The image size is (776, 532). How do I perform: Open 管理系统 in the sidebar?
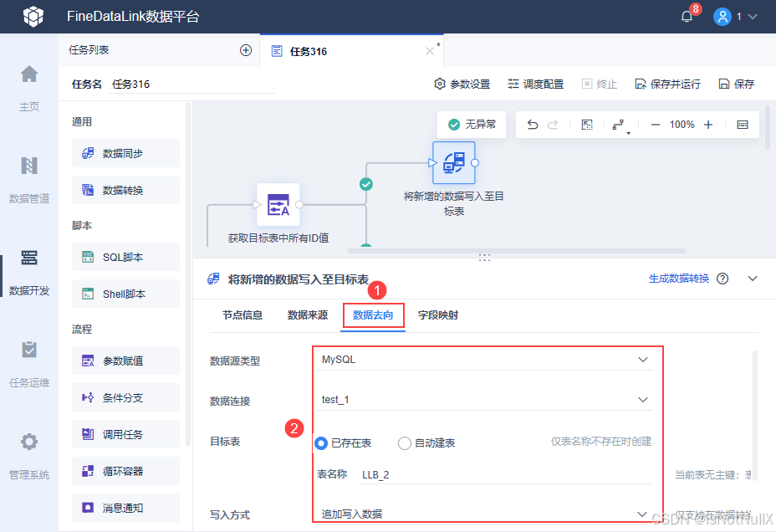[x=29, y=456]
